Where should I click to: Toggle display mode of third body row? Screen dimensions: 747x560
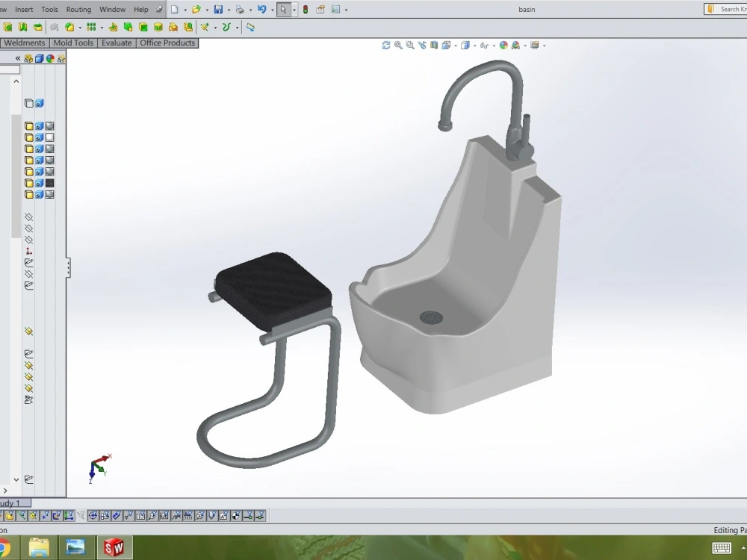[39, 149]
